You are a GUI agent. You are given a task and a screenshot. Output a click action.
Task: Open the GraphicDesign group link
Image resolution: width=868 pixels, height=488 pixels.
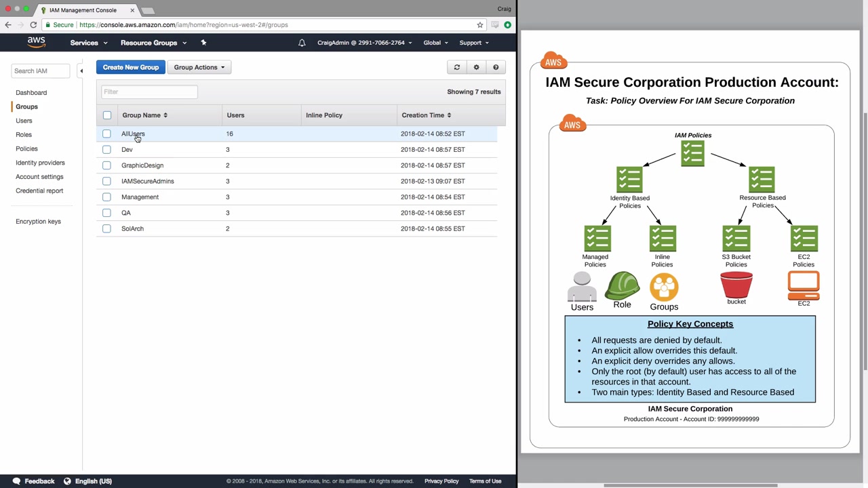142,165
